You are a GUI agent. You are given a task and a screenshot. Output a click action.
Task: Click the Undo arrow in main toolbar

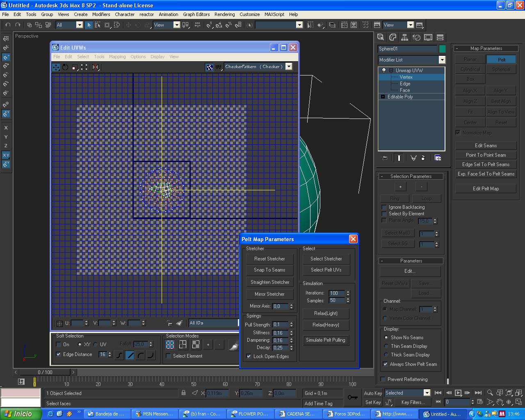pyautogui.click(x=8, y=25)
